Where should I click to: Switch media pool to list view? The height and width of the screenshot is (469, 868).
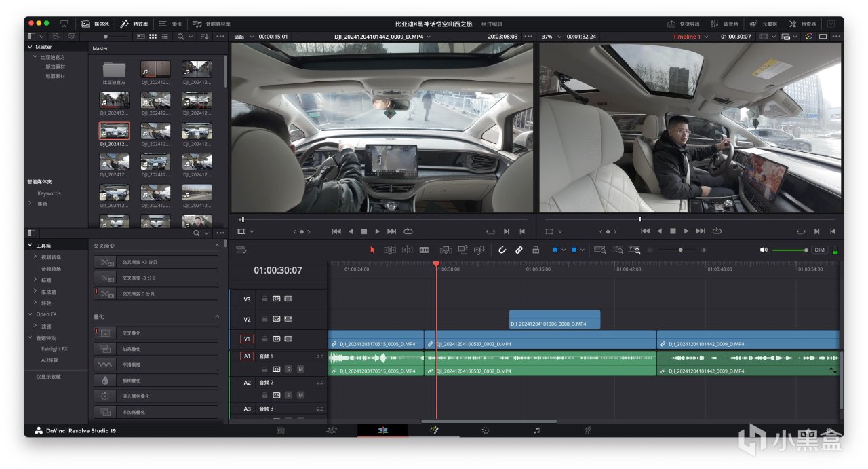tap(165, 36)
